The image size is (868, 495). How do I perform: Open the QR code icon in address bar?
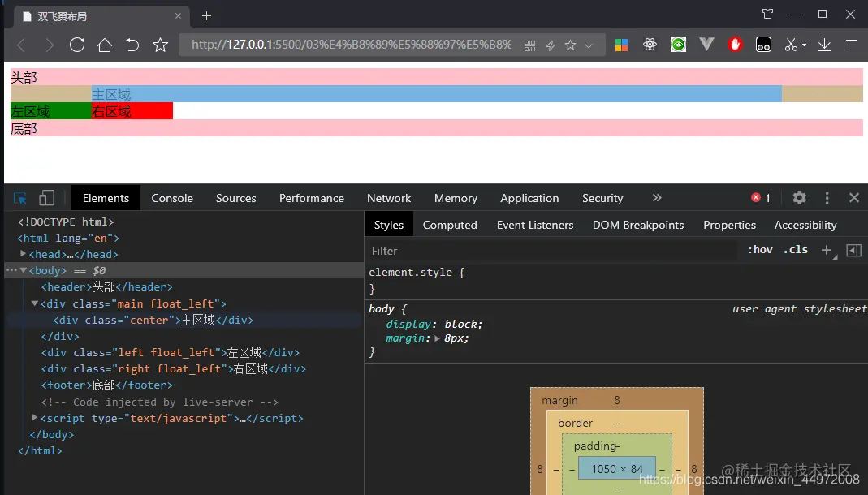[x=529, y=45]
